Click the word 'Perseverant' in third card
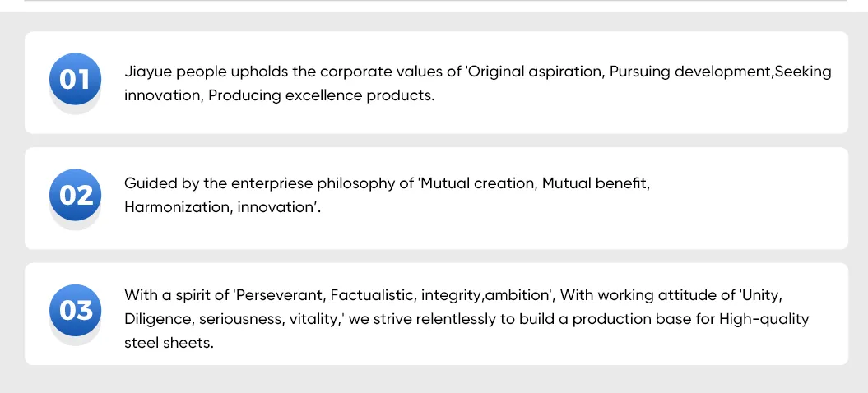The width and height of the screenshot is (868, 393). coord(278,295)
